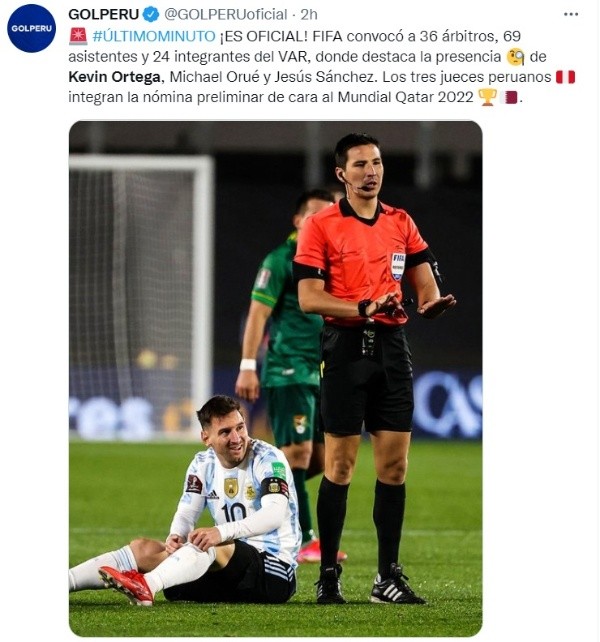Viewport: 600px width, 642px height.
Task: Visit the @GOLPERUoficial handle
Action: pyautogui.click(x=226, y=14)
